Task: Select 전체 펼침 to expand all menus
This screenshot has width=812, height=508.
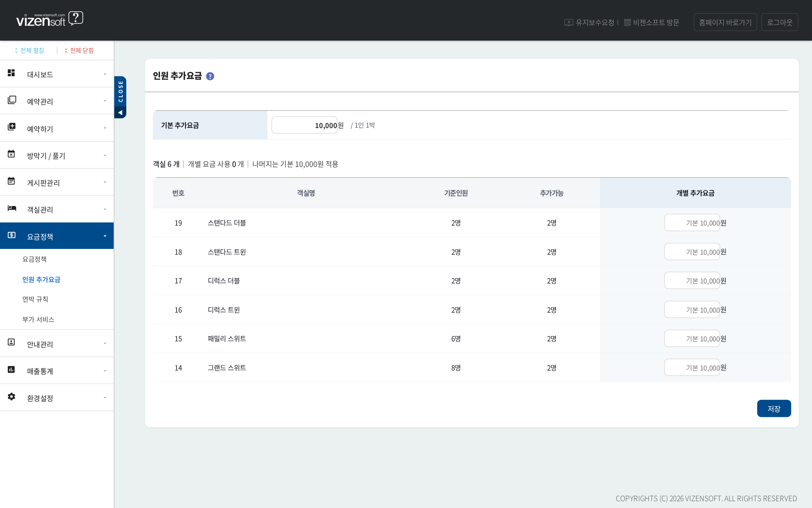Action: [29, 50]
